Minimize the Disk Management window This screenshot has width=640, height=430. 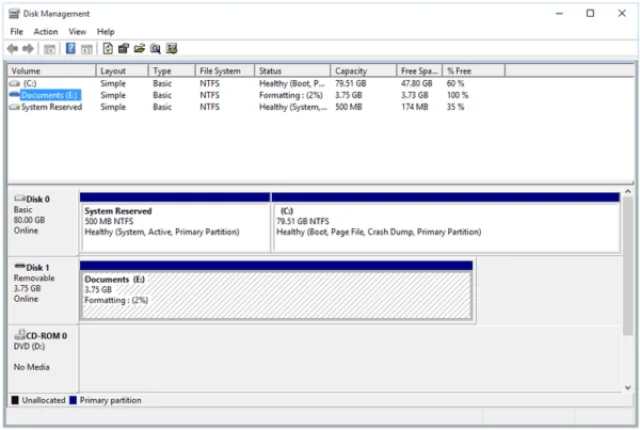point(559,13)
